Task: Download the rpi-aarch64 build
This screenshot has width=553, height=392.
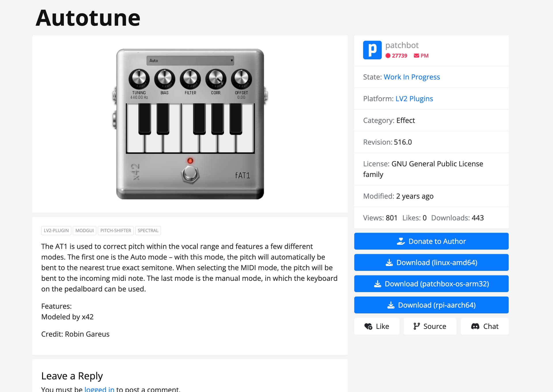Action: (x=431, y=305)
